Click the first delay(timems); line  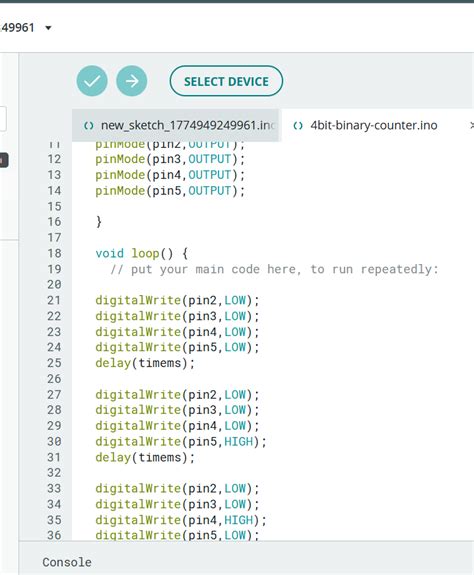click(145, 363)
